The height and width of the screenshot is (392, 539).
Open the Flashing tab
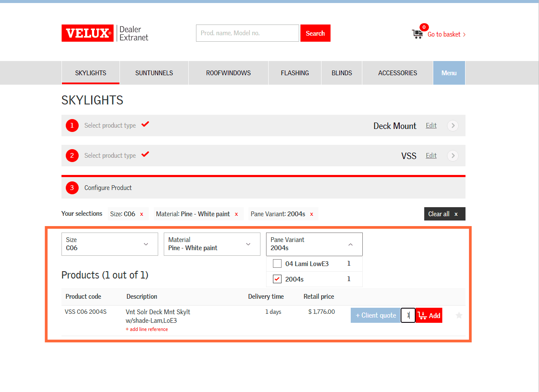(295, 73)
